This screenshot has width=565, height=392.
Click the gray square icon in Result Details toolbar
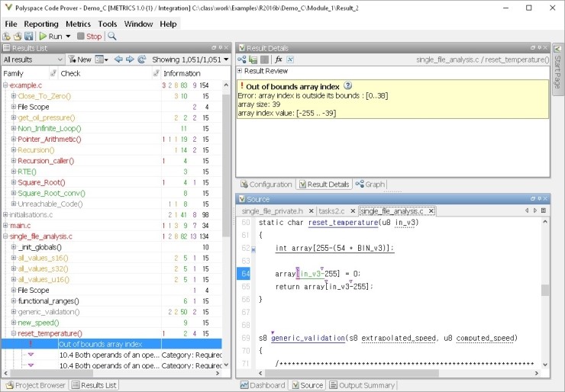tap(264, 59)
